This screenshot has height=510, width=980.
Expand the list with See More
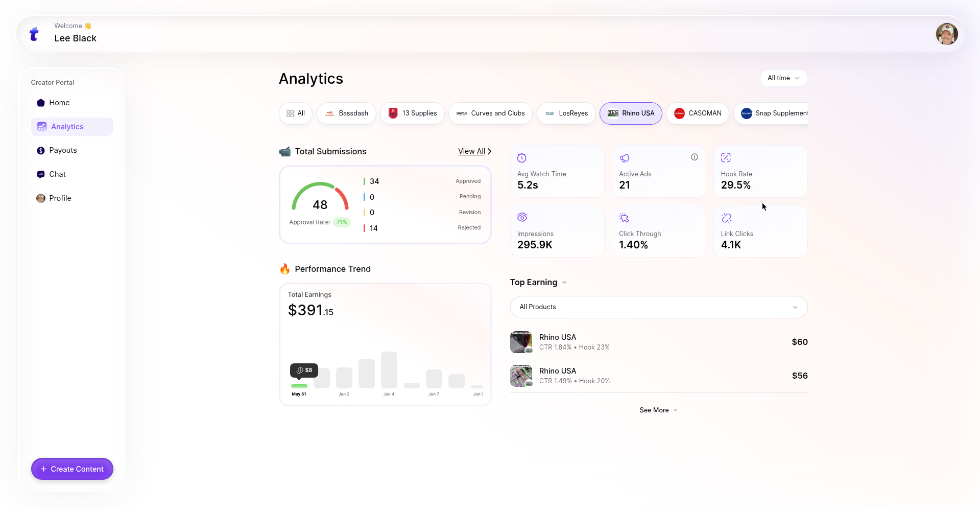point(659,410)
